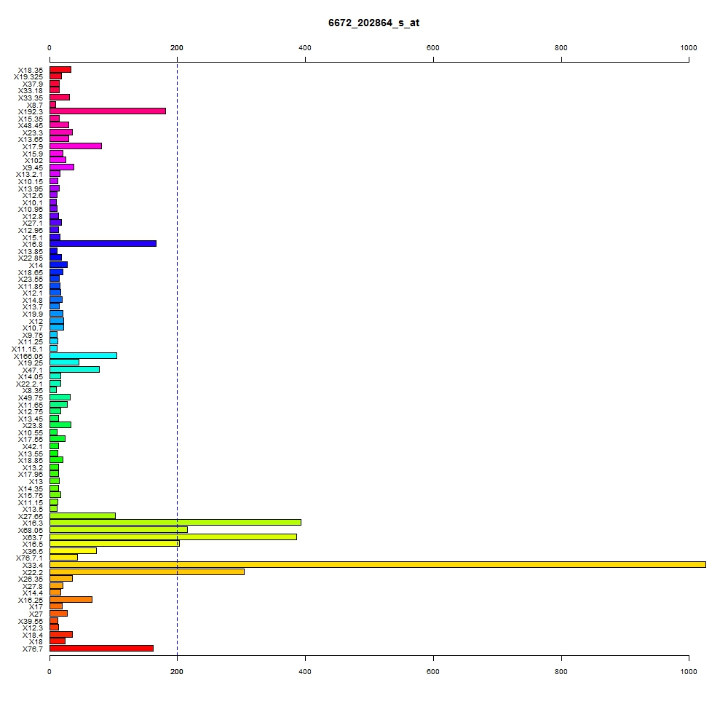Pick the X33.18 label
The width and height of the screenshot is (728, 728).
tap(31, 90)
